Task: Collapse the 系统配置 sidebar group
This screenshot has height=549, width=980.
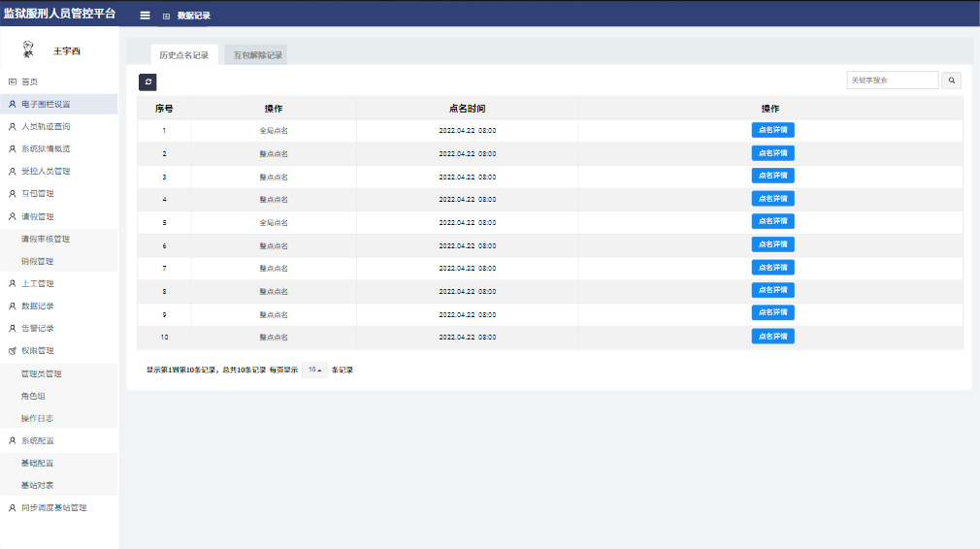Action: point(39,440)
